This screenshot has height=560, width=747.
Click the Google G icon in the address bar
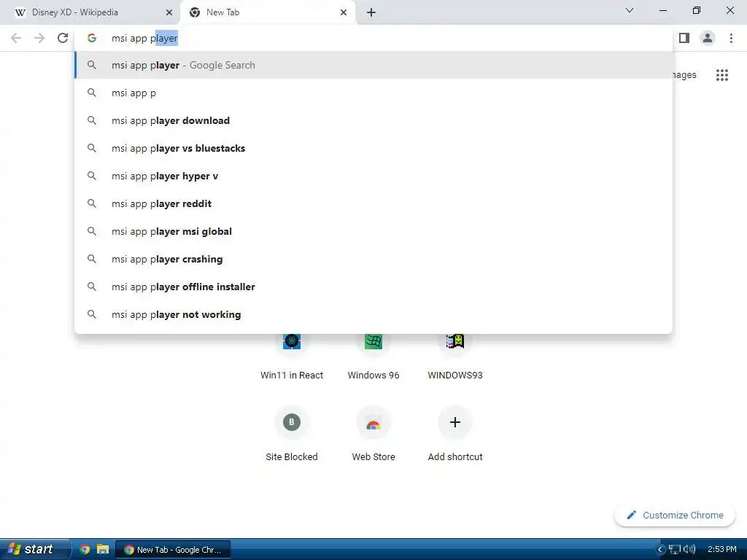pos(92,38)
